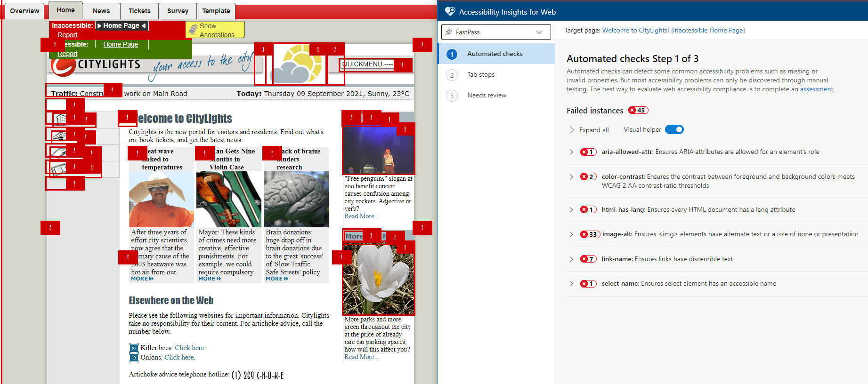Viewport: 868px width, 384px height.
Task: Click the red failure badge for image-alt
Action: (590, 234)
